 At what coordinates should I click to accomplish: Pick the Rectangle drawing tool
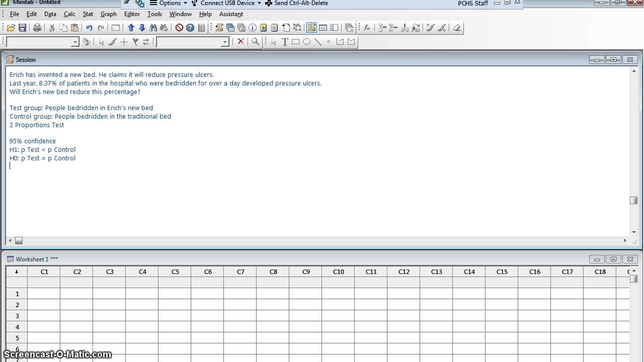click(x=296, y=42)
